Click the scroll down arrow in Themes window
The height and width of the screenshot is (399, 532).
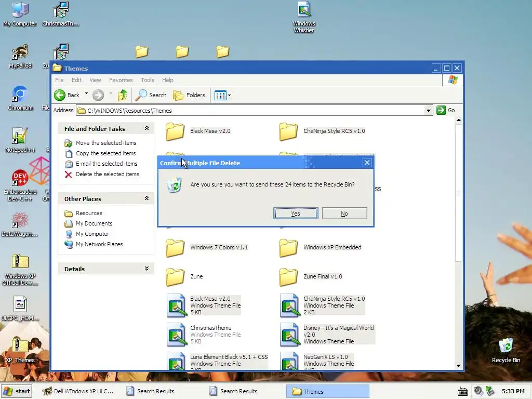click(x=459, y=366)
